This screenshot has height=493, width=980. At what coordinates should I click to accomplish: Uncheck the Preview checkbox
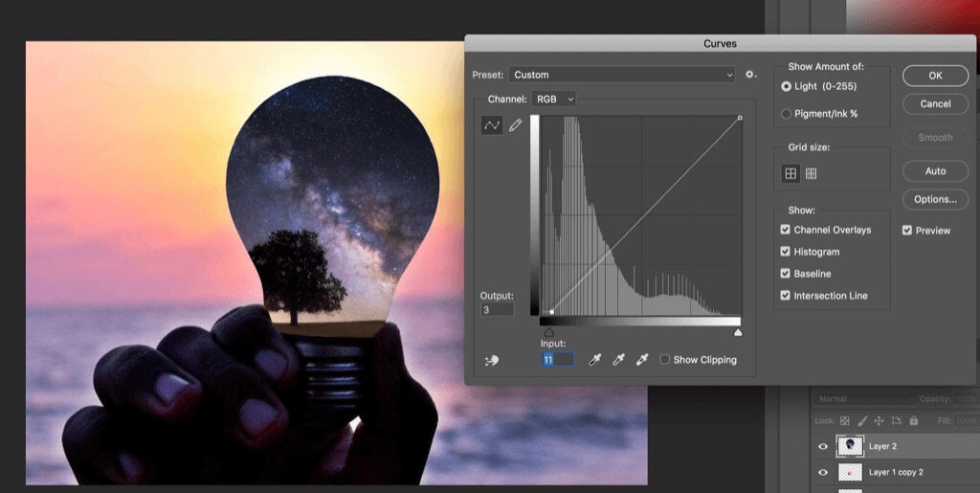coord(907,230)
